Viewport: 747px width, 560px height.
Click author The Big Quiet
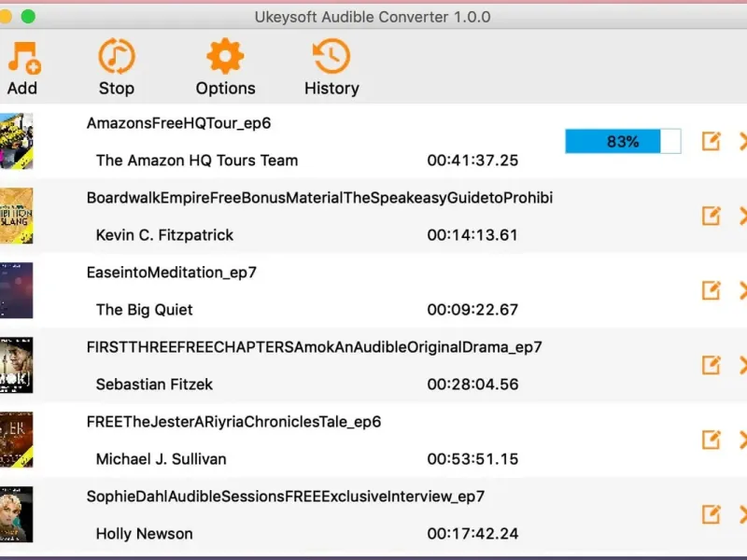tap(145, 310)
